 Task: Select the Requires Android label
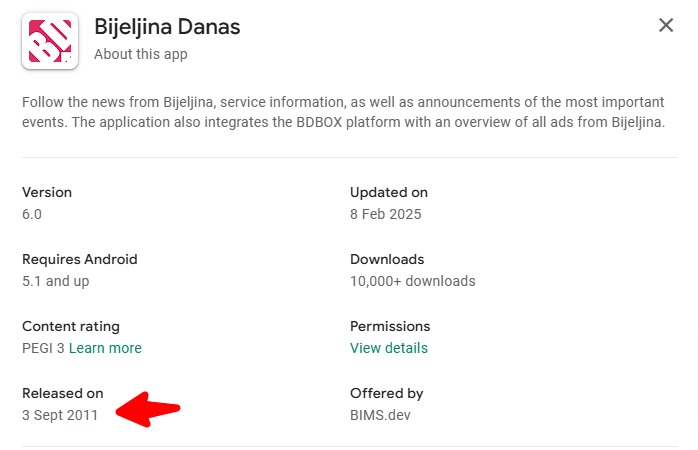(80, 259)
